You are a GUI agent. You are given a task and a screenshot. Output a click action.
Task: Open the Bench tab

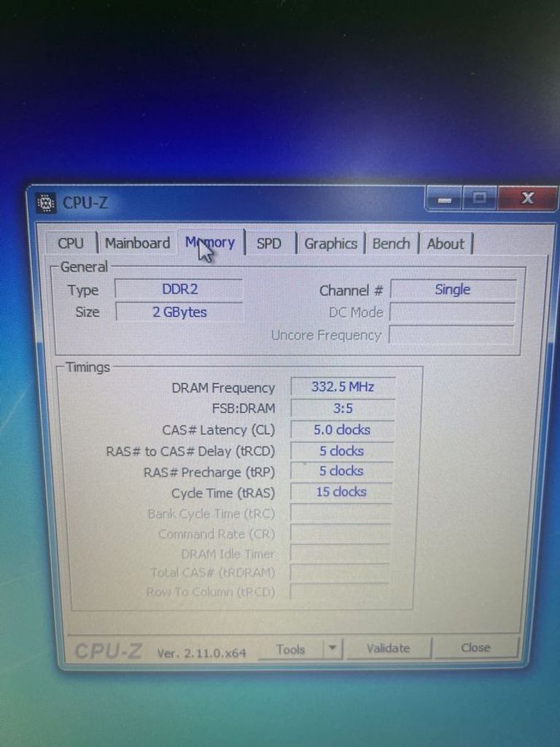[x=391, y=244]
